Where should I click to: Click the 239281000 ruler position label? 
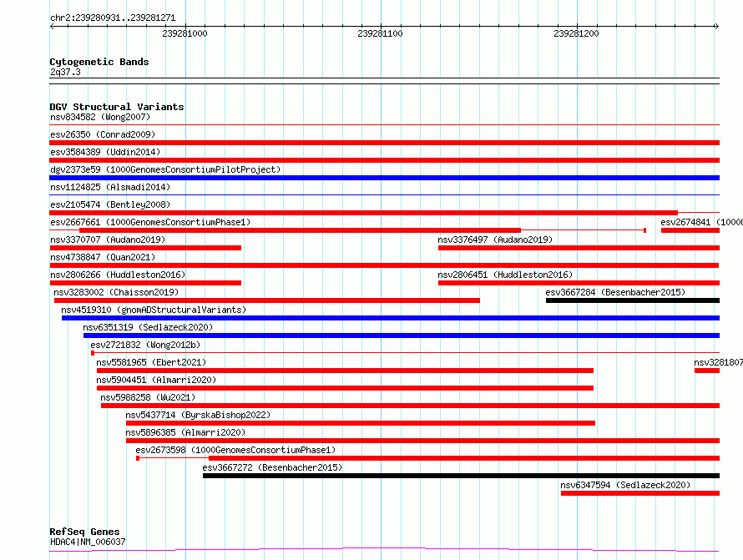(184, 33)
